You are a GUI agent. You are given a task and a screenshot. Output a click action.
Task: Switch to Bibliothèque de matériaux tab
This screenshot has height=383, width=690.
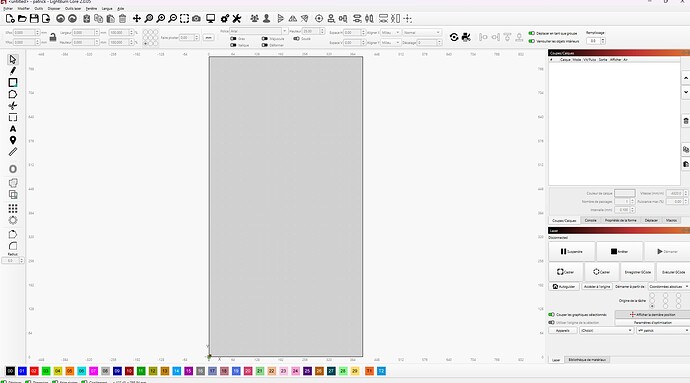[x=587, y=360]
